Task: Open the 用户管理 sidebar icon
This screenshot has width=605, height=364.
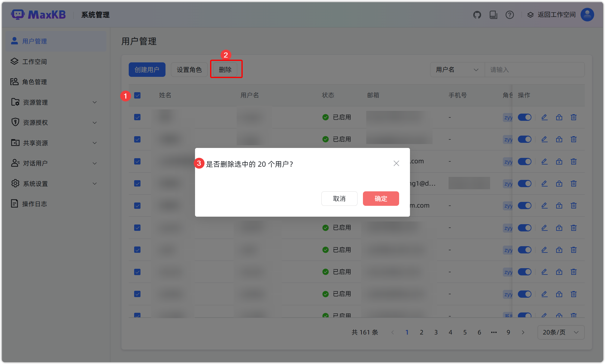Action: 14,41
